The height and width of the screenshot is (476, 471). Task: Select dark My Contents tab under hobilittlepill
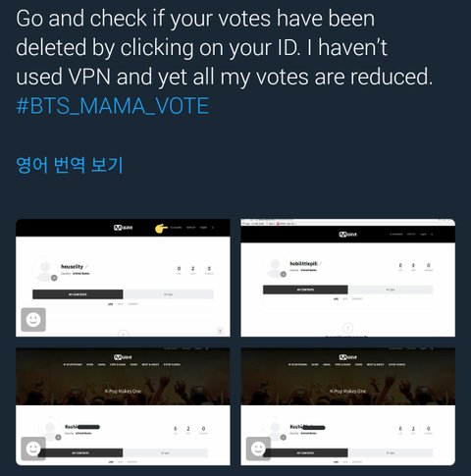[x=305, y=290]
